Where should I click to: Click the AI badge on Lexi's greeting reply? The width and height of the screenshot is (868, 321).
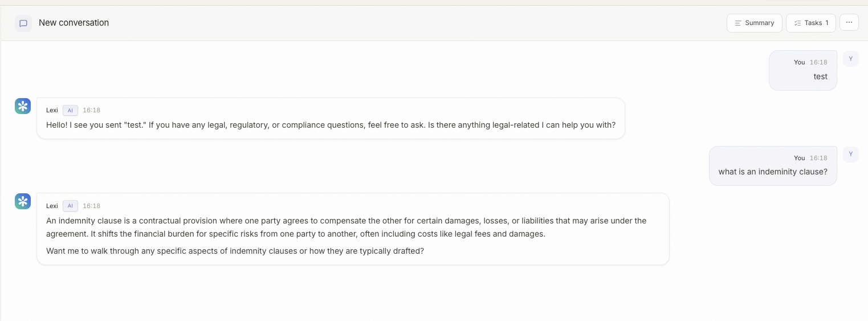pos(70,110)
